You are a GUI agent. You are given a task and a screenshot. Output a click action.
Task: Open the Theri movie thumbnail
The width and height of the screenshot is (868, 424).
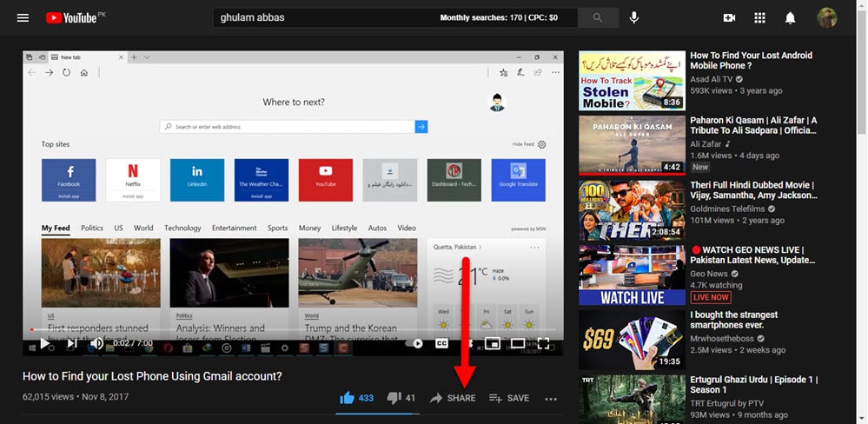(x=632, y=210)
